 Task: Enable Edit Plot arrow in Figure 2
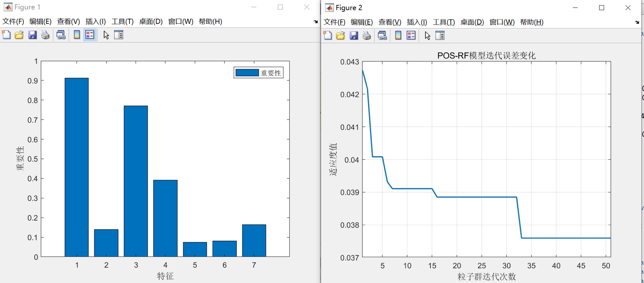click(427, 36)
